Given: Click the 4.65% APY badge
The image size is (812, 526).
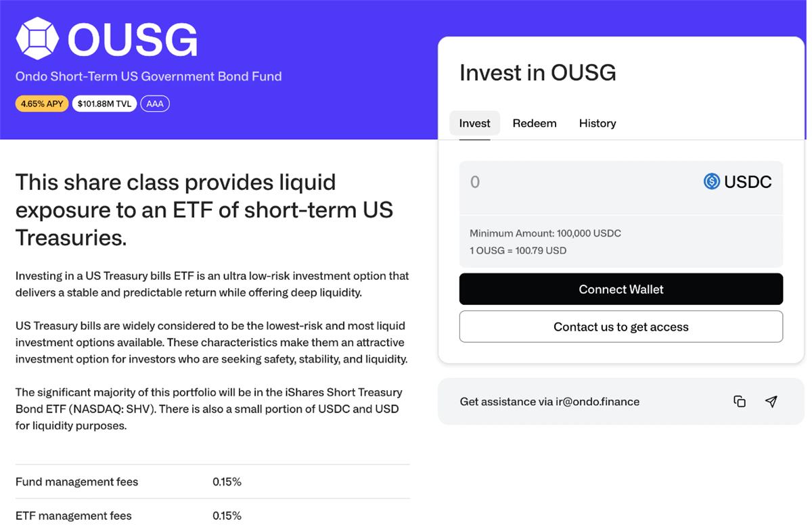Looking at the screenshot, I should (42, 104).
